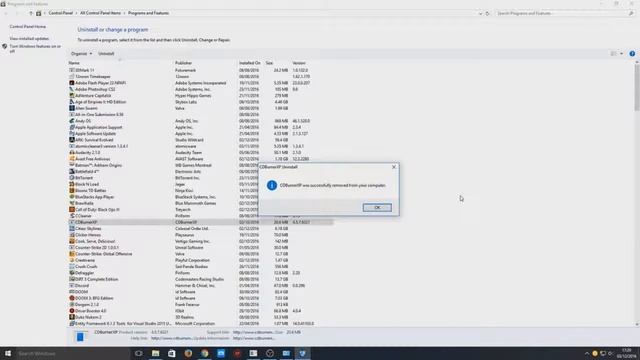
Task: Click the Adobe Photoshop CS2 icon
Action: point(72,89)
